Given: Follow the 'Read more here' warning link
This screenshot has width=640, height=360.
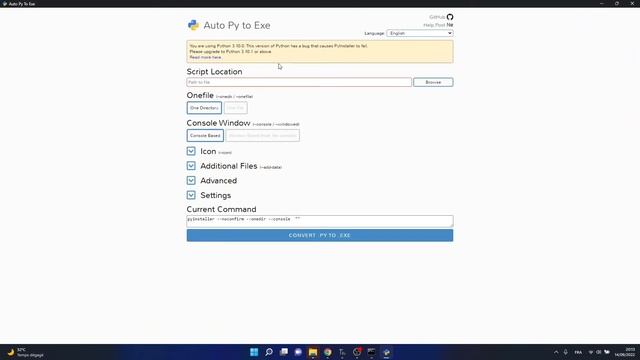Looking at the screenshot, I should click(205, 57).
